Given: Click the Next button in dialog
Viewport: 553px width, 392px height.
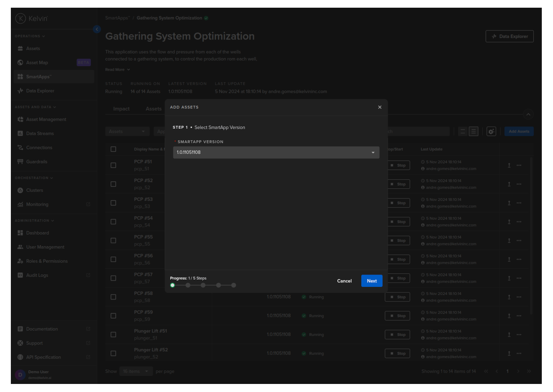Looking at the screenshot, I should [371, 281].
